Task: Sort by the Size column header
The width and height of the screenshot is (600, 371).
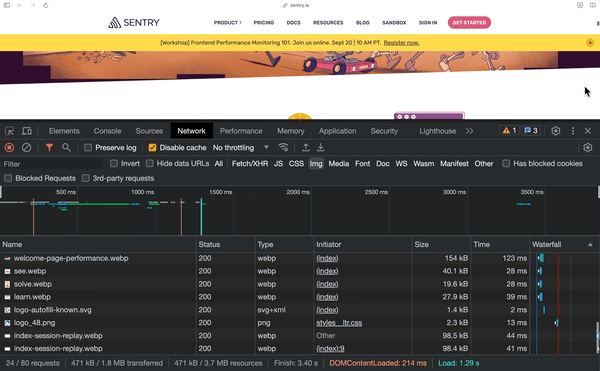Action: (441, 244)
